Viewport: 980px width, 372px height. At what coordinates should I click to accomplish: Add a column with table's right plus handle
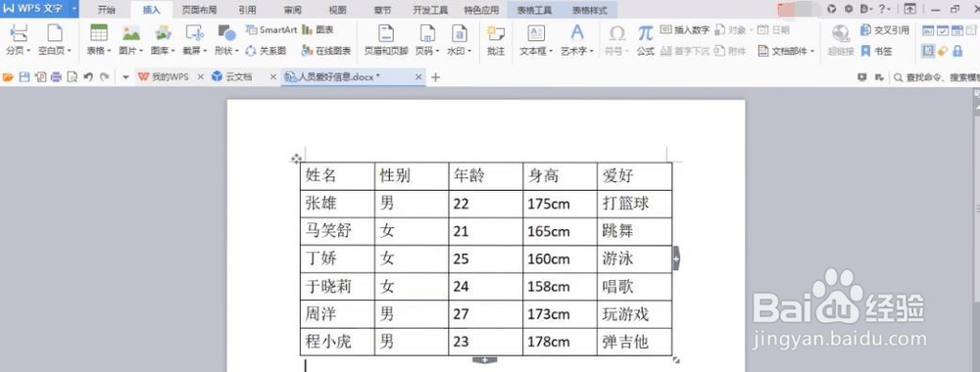675,257
